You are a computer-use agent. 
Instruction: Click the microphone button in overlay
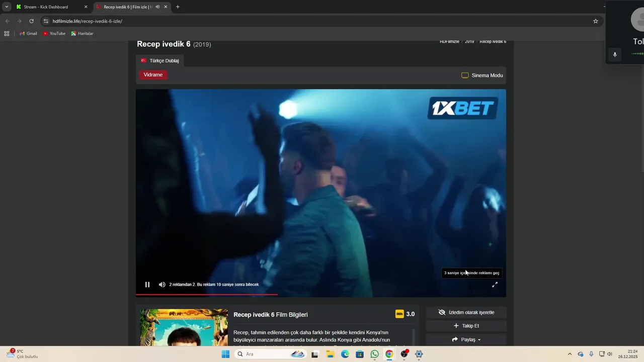(x=614, y=54)
